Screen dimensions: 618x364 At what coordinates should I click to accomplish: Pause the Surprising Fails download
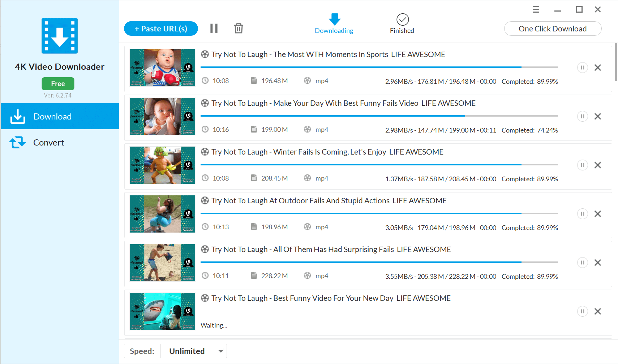pos(583,263)
